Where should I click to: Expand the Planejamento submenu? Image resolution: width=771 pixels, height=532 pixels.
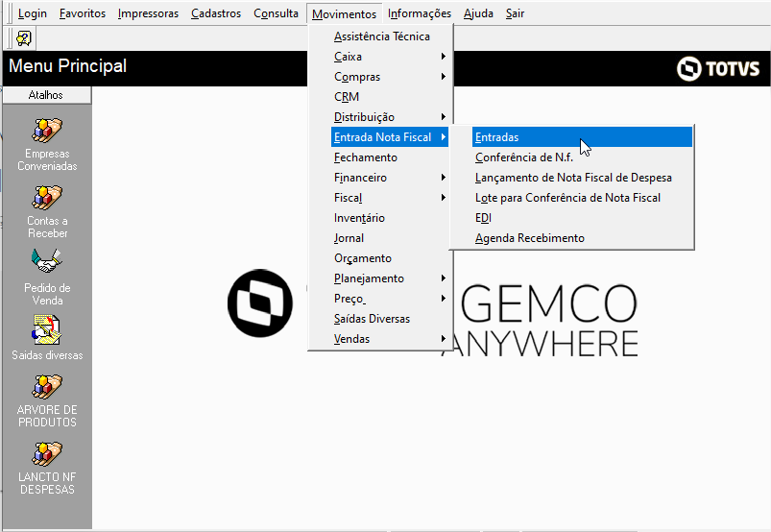point(390,278)
